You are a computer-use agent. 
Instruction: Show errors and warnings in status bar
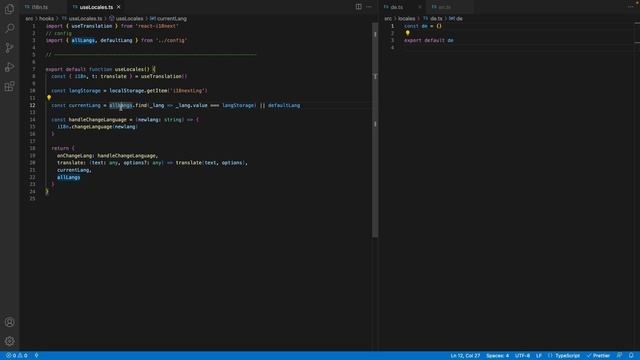[17, 356]
